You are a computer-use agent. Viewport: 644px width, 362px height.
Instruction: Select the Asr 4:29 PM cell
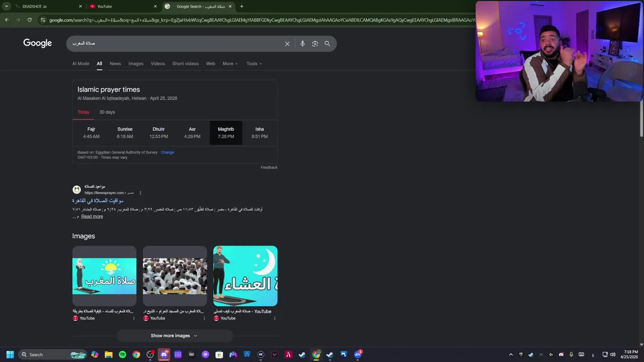[x=192, y=133]
